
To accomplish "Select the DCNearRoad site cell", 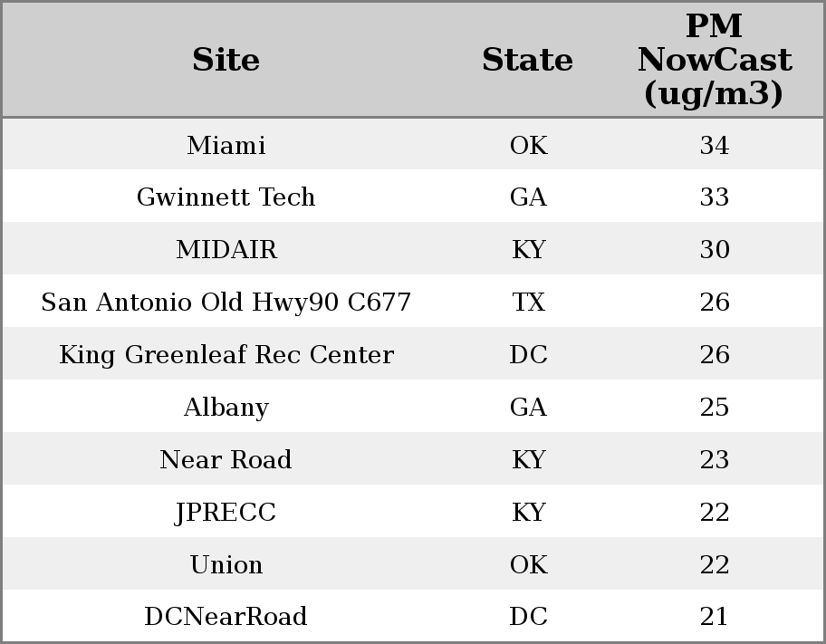I will pyautogui.click(x=226, y=616).
